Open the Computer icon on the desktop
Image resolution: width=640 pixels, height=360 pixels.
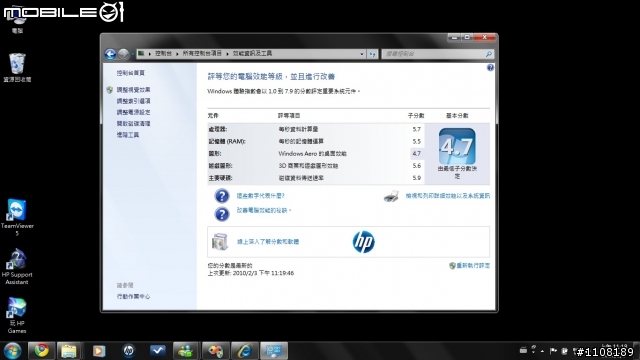tap(17, 20)
